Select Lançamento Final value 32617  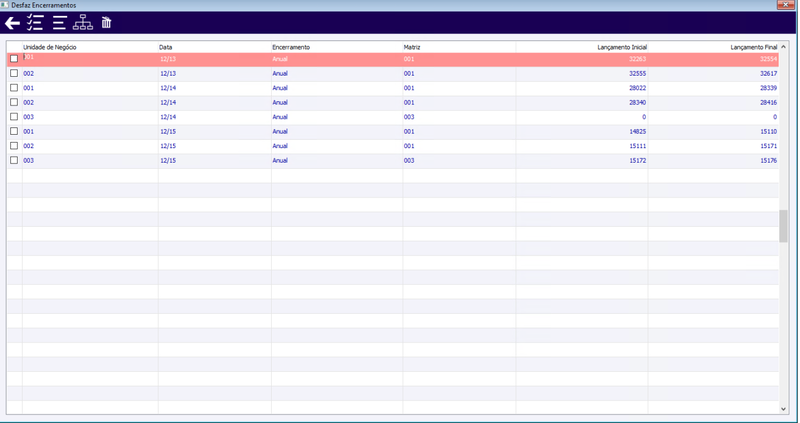coord(768,73)
